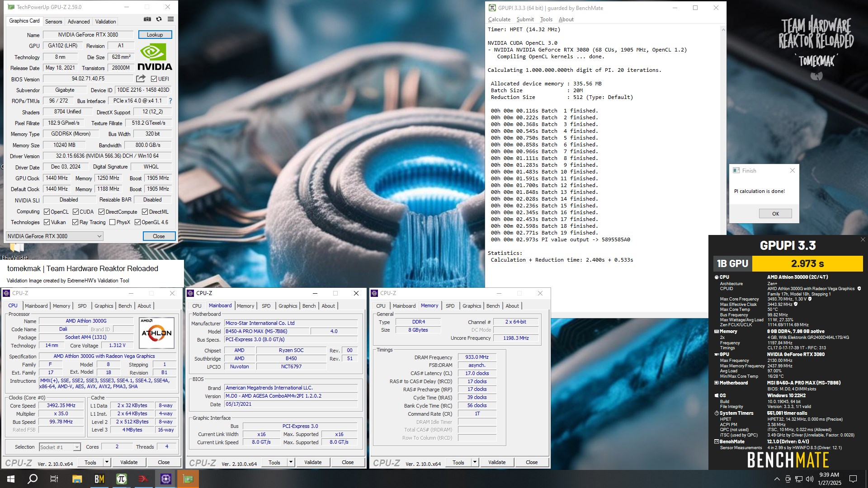Image resolution: width=868 pixels, height=488 pixels.
Task: Click BIOS export share icon in GPU-Z
Action: 141,79
